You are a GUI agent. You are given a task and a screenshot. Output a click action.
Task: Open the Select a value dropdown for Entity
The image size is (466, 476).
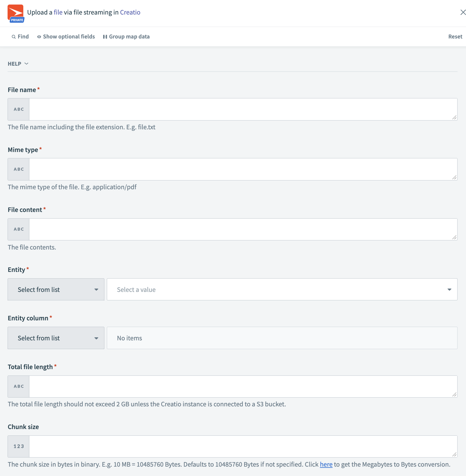coord(282,289)
